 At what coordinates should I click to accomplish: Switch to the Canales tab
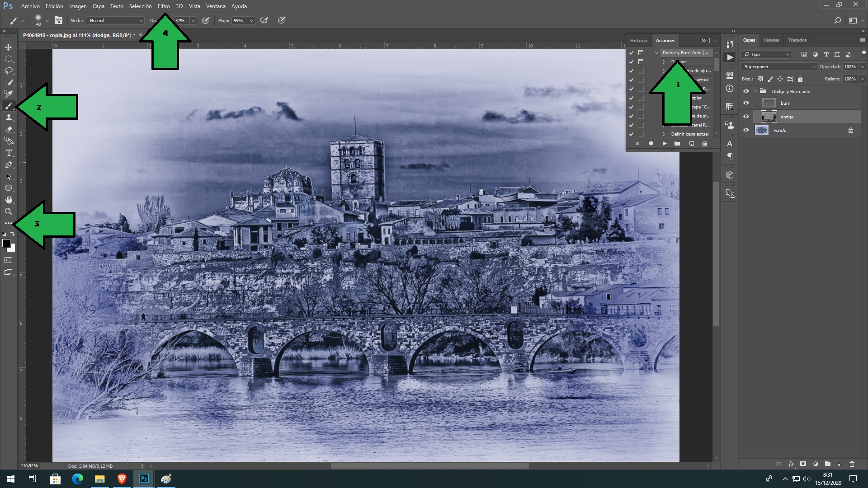[x=771, y=40]
